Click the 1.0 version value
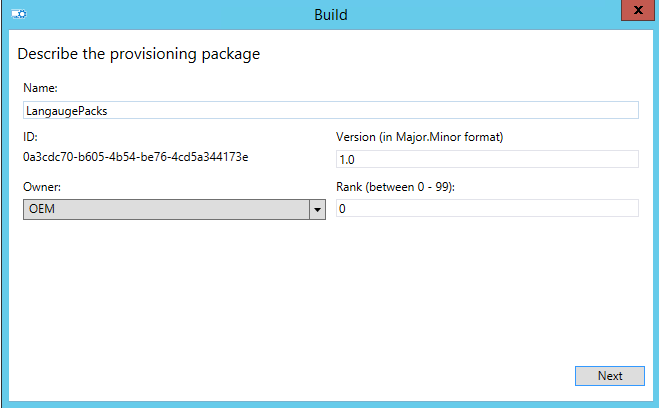Image resolution: width=659 pixels, height=408 pixels. (347, 159)
